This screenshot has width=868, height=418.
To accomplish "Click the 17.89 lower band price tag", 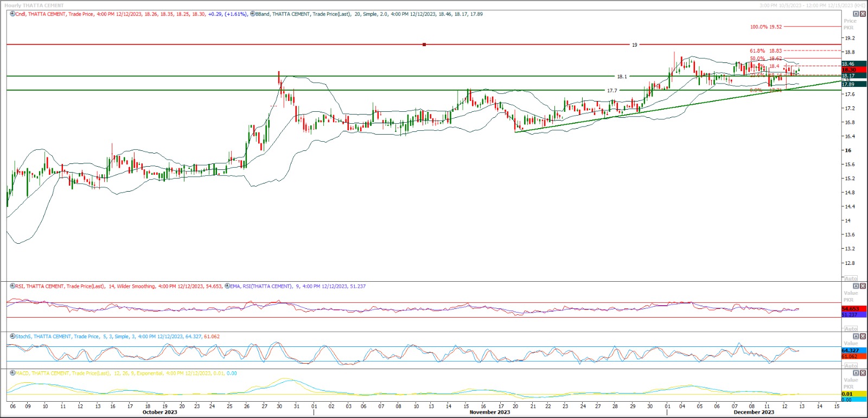I will (x=854, y=84).
